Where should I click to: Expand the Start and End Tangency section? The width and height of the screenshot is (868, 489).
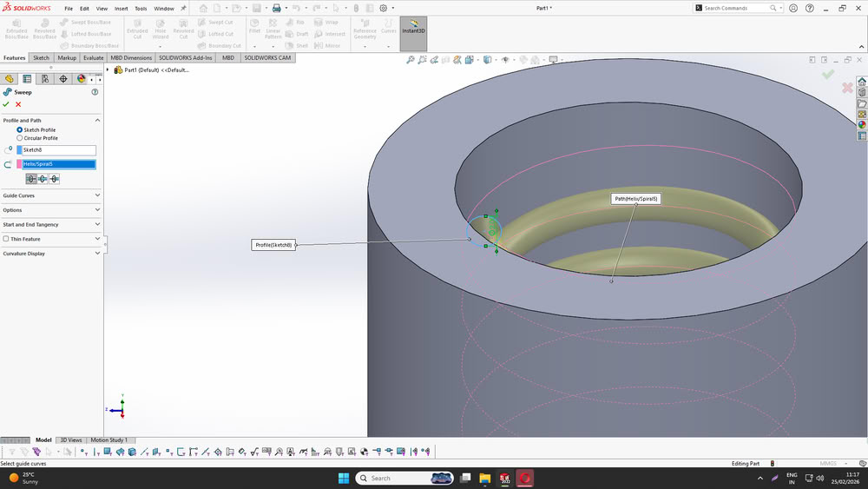tap(97, 224)
